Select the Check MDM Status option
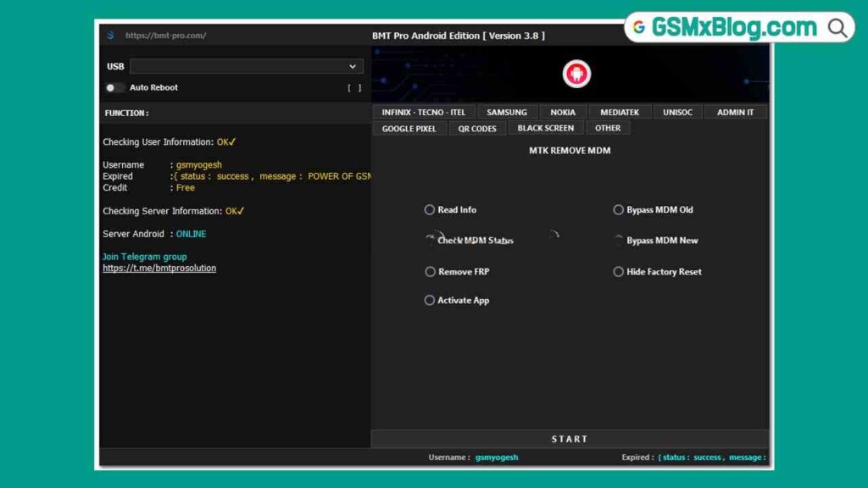 coord(469,240)
